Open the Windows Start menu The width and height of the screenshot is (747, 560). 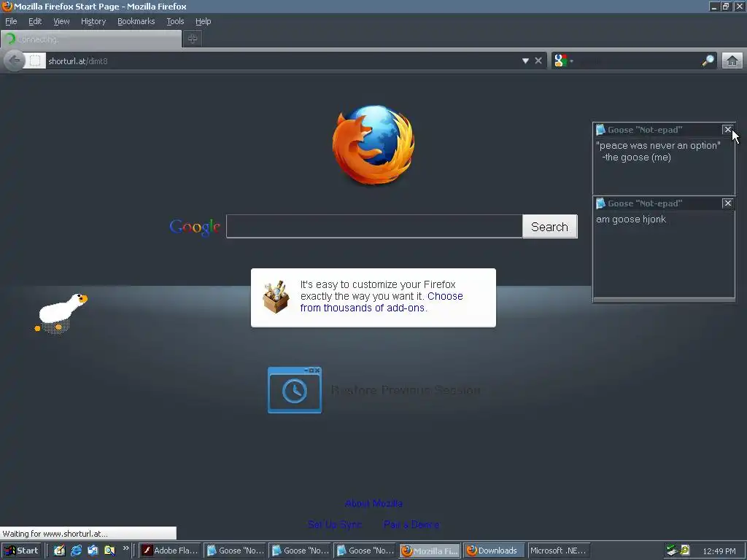coord(21,551)
